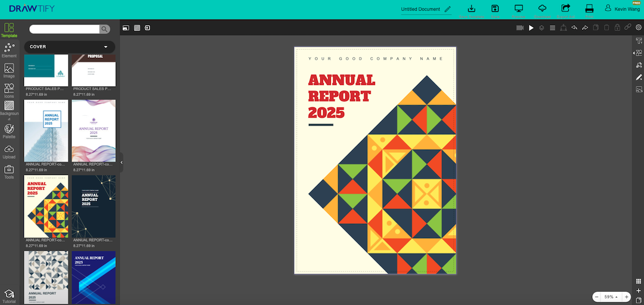
Task: Click the dark underline bar below the title
Action: pyautogui.click(x=321, y=125)
